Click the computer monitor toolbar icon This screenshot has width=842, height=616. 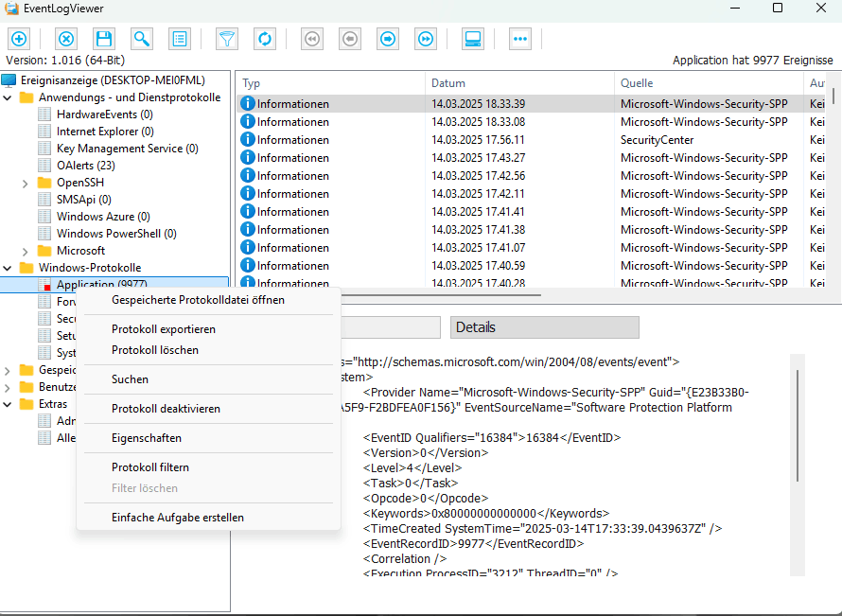click(x=473, y=39)
